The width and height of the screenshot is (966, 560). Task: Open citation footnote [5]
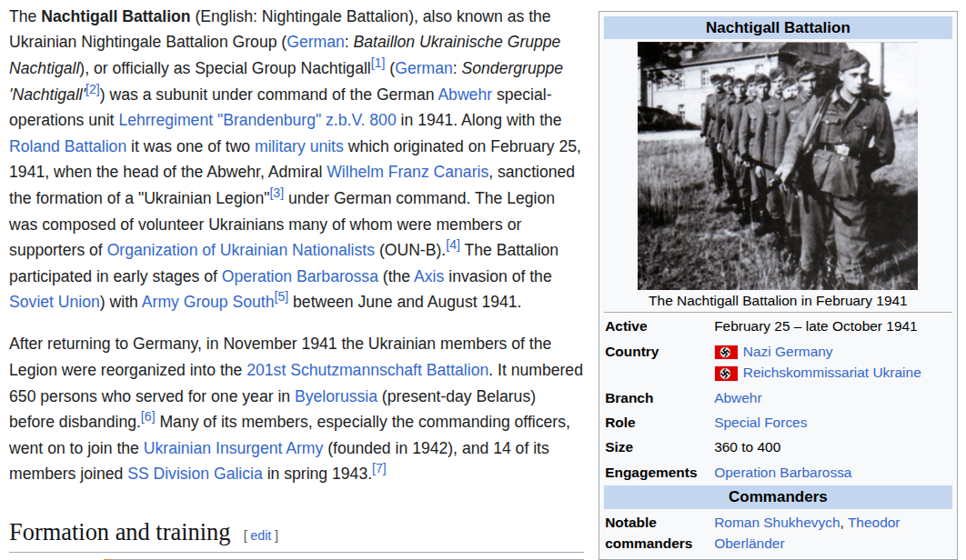coord(281,297)
